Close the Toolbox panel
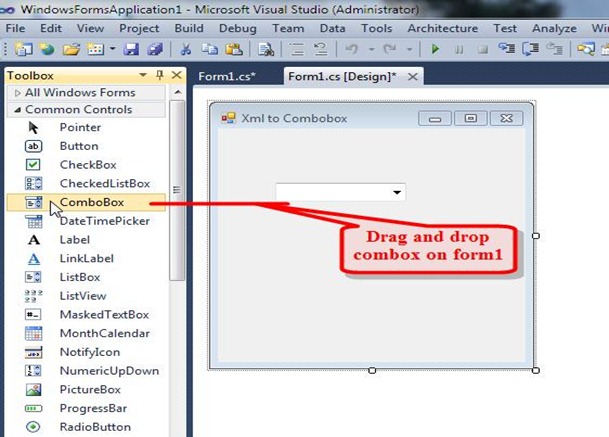Image resolution: width=609 pixels, height=437 pixels. [x=176, y=75]
